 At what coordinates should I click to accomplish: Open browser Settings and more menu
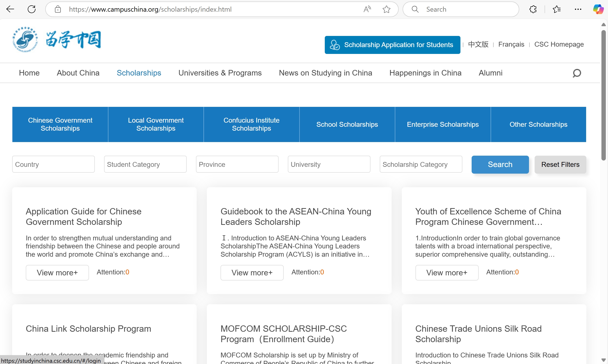(x=578, y=9)
